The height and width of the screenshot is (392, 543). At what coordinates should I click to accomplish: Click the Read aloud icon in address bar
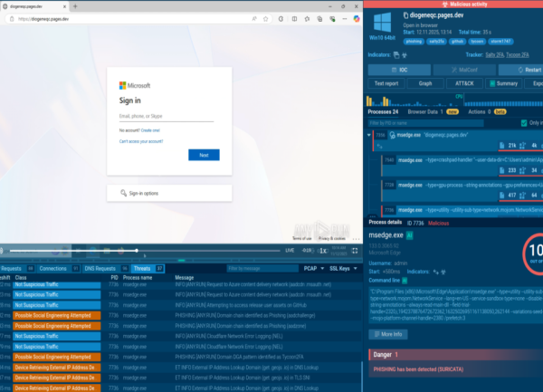tap(254, 19)
